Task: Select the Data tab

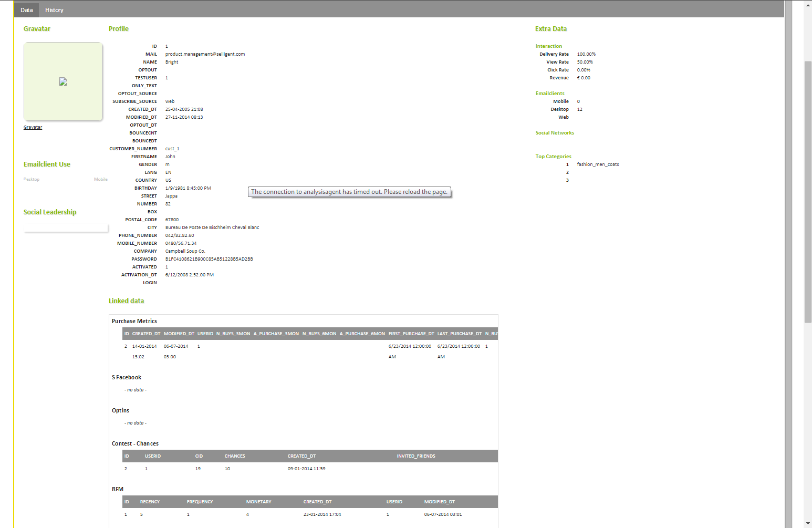Action: tap(26, 10)
